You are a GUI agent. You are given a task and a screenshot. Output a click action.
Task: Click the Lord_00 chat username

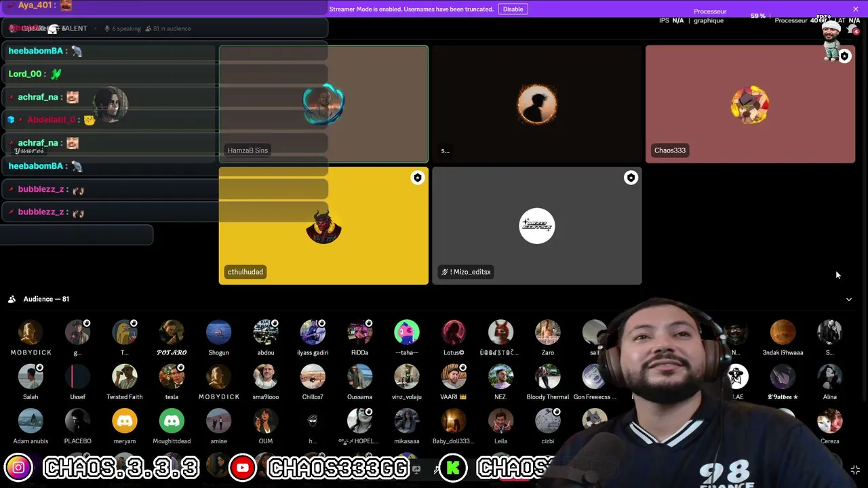point(25,74)
